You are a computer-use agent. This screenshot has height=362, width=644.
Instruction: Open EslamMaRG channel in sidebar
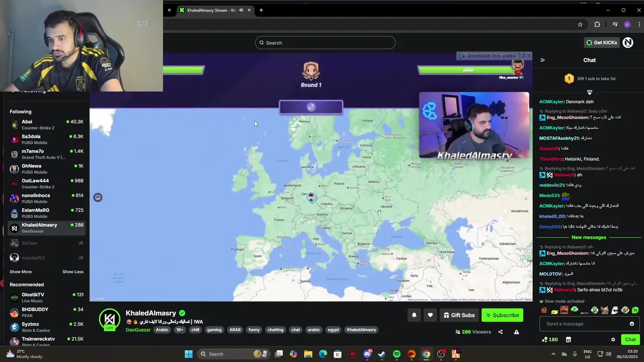click(x=46, y=213)
